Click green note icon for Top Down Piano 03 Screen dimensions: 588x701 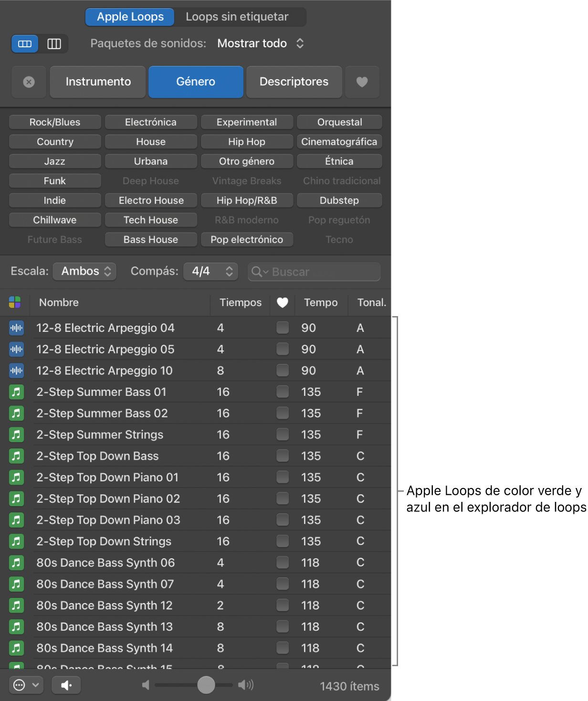click(x=16, y=520)
